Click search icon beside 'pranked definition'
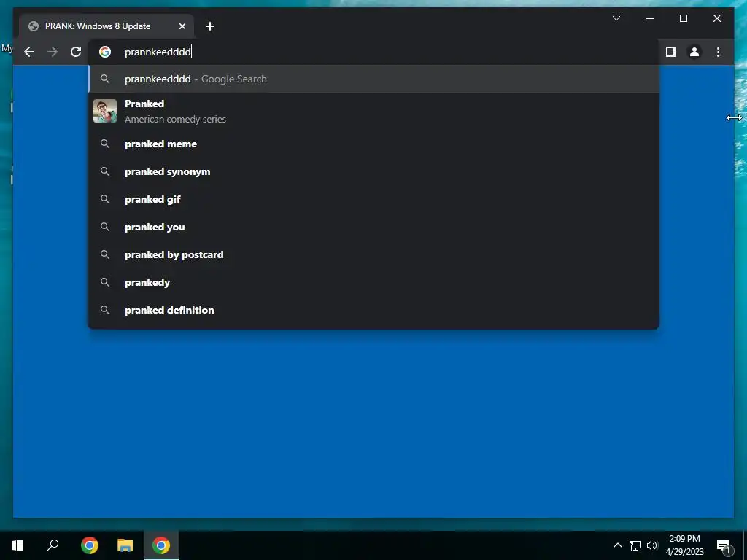747x560 pixels. (105, 310)
